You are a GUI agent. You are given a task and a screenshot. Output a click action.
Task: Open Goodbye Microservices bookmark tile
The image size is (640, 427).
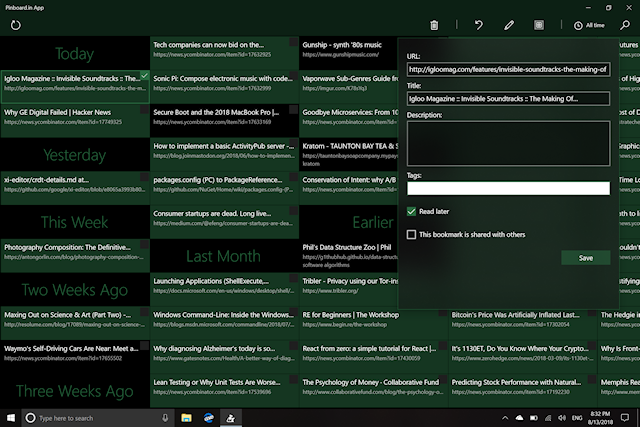(348, 120)
